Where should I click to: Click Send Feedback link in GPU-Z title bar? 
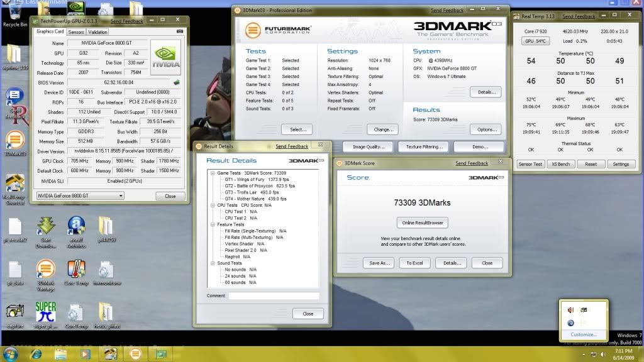127,21
